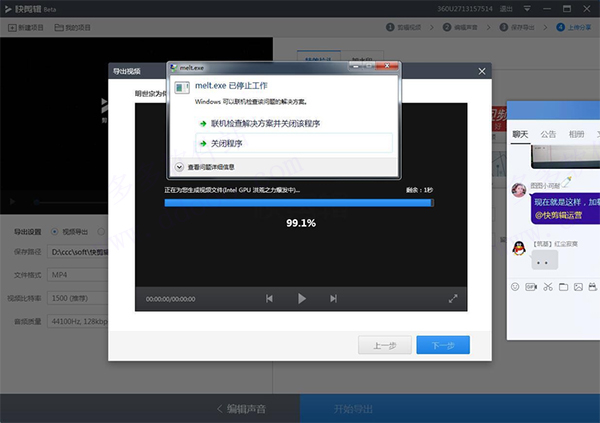Go back to 编辑声音 at bottom bar
This screenshot has width=600, height=423.
tap(241, 408)
